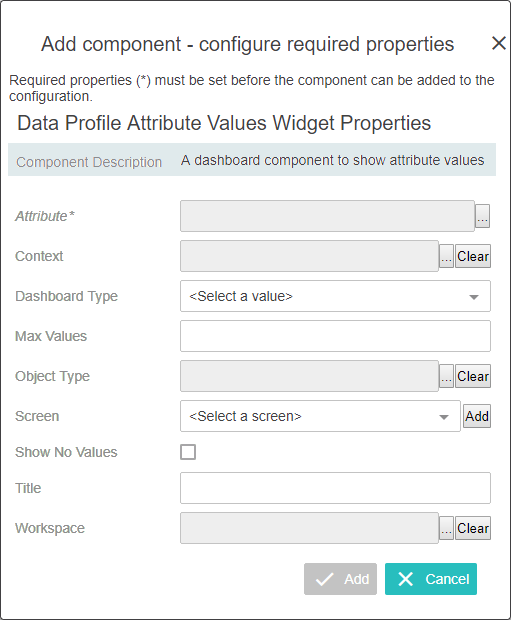Open the Workspace ellipsis browse button
Screen dimensions: 511x620
click(x=446, y=528)
